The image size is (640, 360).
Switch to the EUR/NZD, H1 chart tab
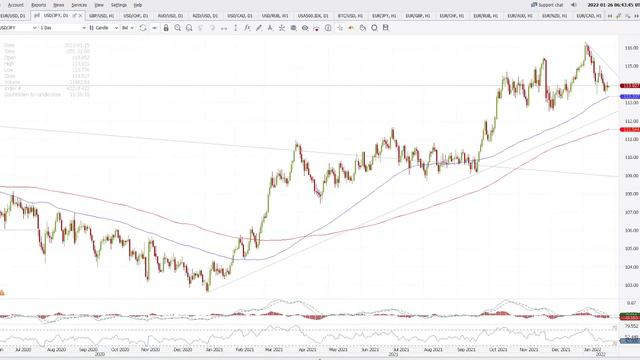[x=554, y=16]
